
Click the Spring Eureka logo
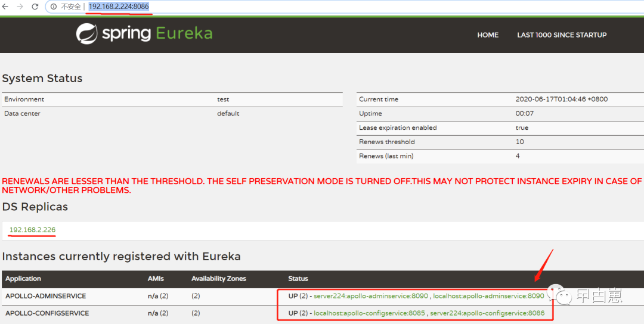click(144, 33)
